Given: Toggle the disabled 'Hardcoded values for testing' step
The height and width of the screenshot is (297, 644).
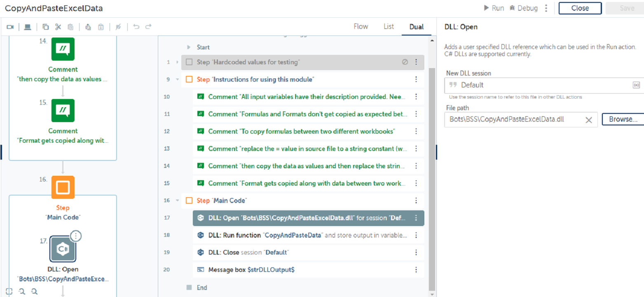Looking at the screenshot, I should pos(405,62).
